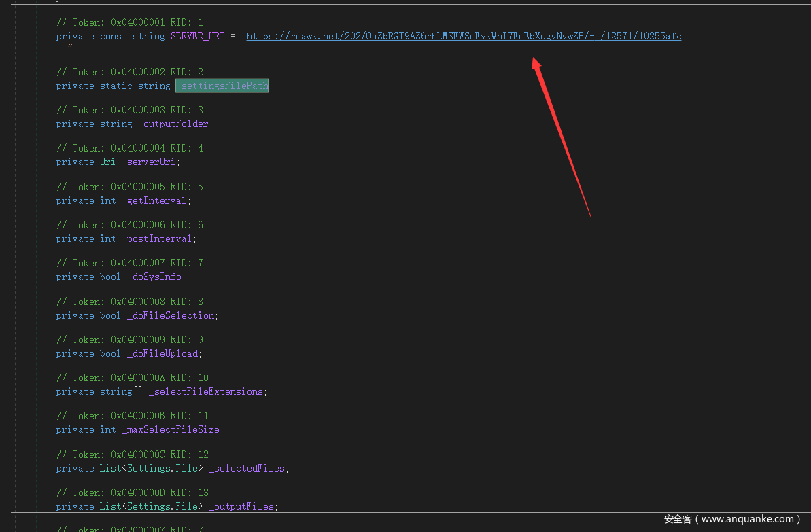Click the _postInterval field name
Image resolution: width=811 pixels, height=532 pixels.
158,239
